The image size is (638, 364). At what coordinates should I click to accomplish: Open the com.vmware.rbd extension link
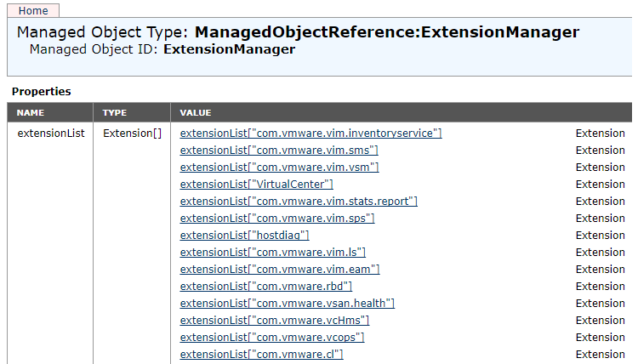266,287
